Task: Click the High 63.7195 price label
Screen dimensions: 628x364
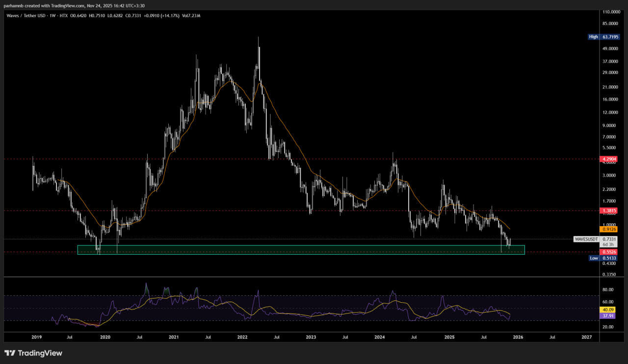Action: (603, 37)
